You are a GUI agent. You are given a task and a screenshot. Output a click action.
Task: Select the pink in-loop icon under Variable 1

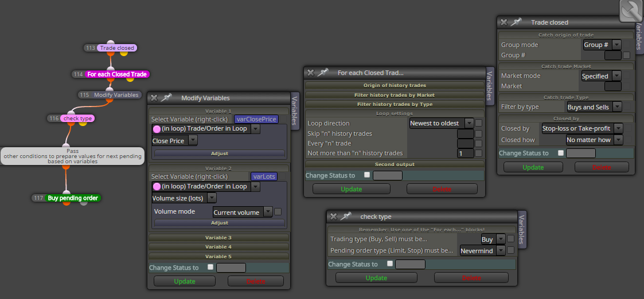click(157, 129)
